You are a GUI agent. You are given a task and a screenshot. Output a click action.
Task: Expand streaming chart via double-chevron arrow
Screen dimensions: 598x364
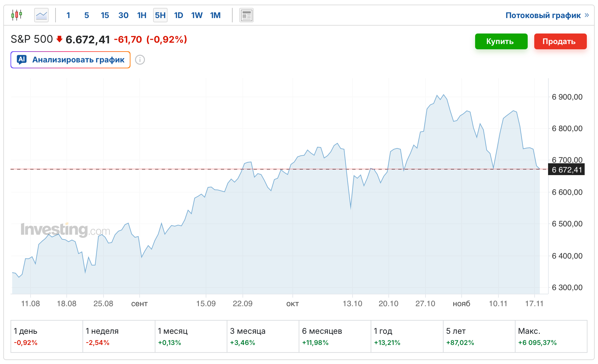[x=587, y=15]
